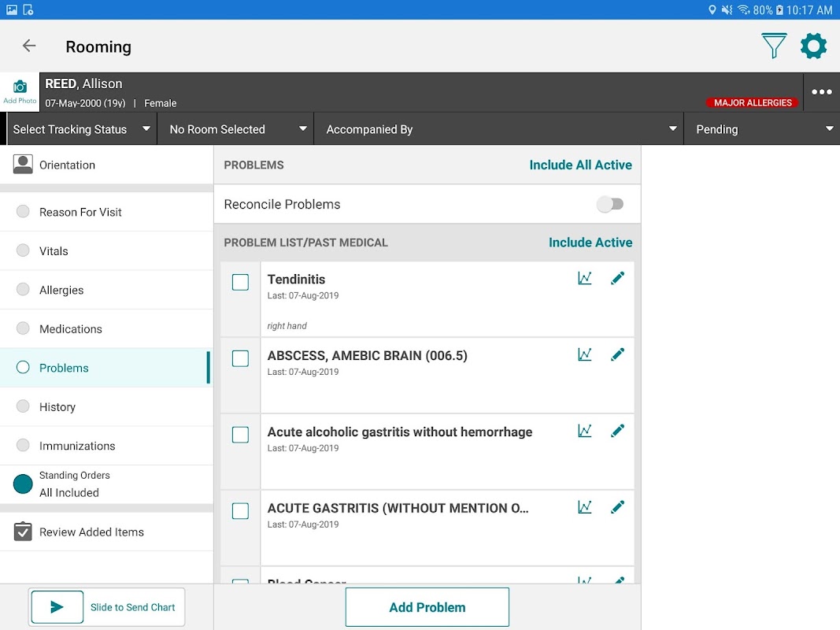
Task: Open the filter funnel icon
Action: (x=774, y=46)
